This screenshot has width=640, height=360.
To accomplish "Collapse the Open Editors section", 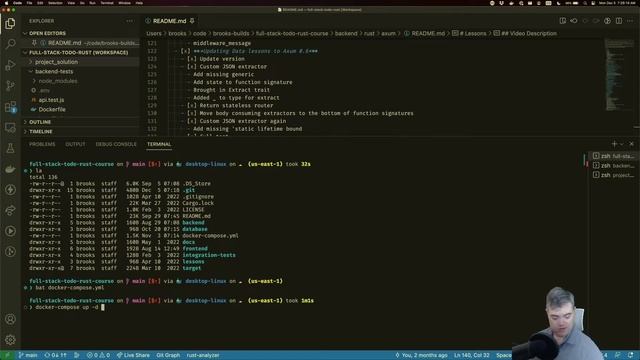I will [25, 33].
